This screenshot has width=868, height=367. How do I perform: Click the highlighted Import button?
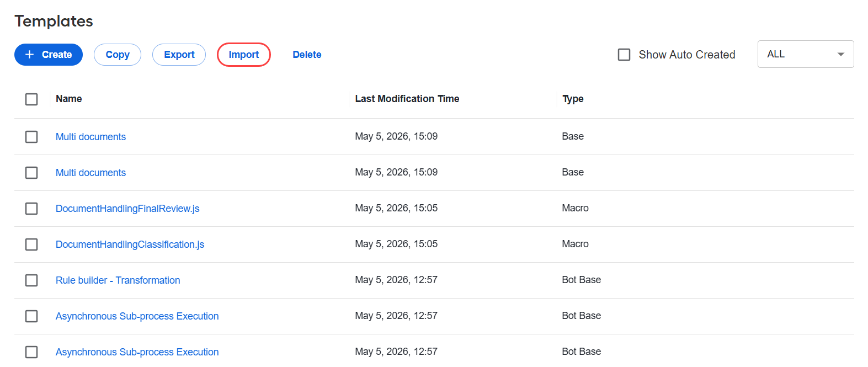point(244,55)
